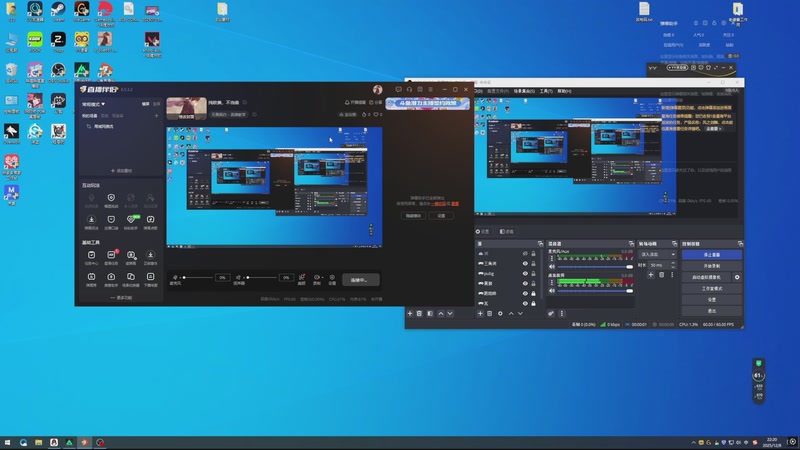Open 场景集合(S) menu in OBS
The image size is (800, 450).
[524, 91]
